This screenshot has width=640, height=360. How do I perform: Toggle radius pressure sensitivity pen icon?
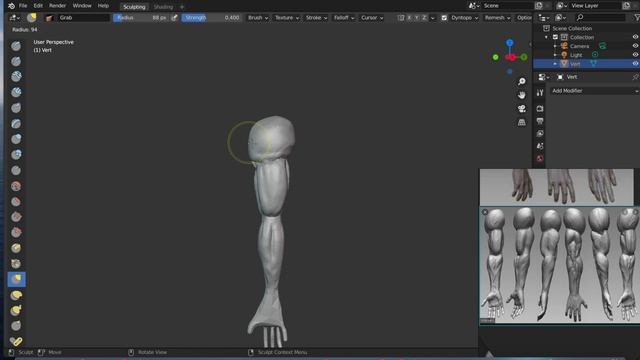click(x=175, y=18)
